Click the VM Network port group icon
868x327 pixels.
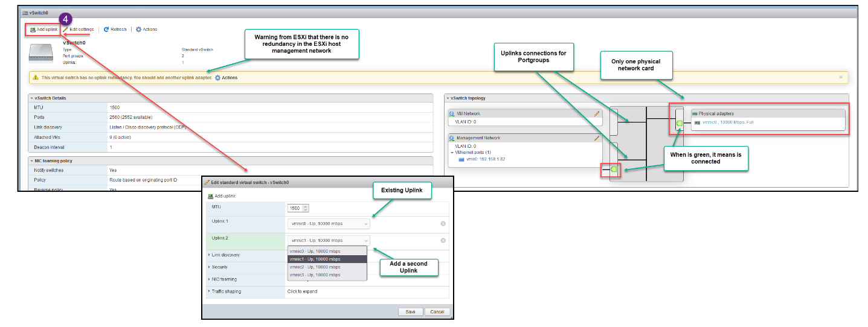(452, 113)
